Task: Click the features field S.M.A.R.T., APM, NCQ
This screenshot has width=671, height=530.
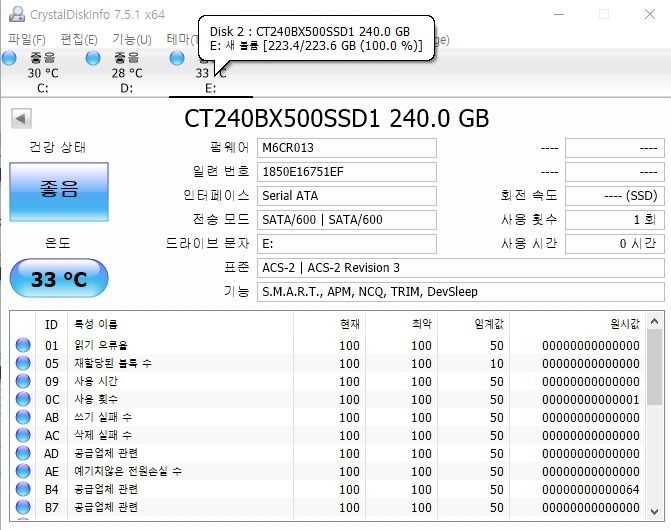Action: [x=460, y=292]
